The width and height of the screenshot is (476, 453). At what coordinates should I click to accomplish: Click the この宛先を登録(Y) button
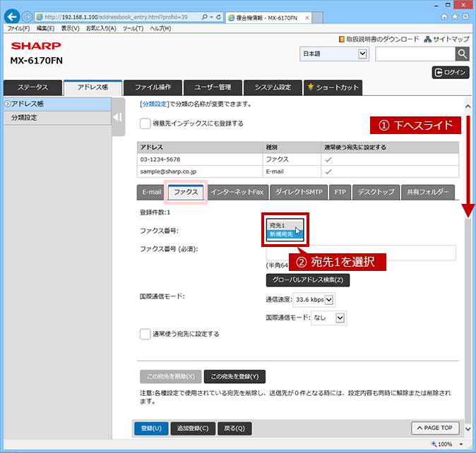pyautogui.click(x=234, y=376)
